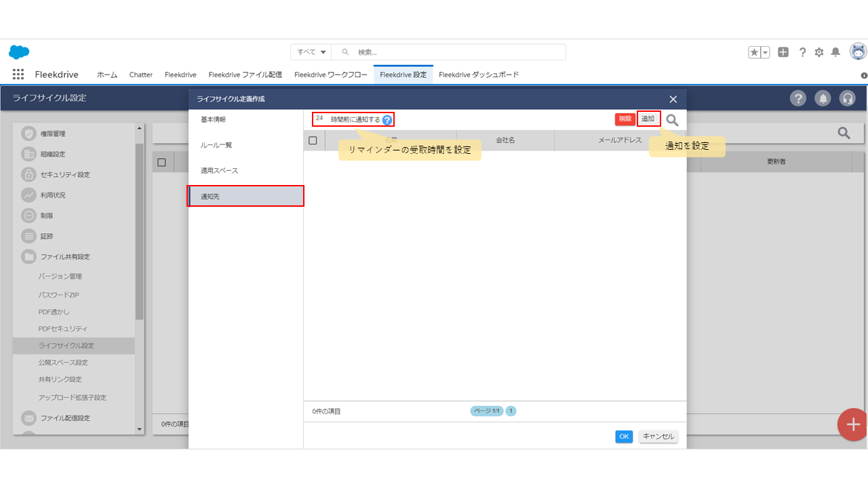This screenshot has height=488, width=868.
Task: Toggle the select-all checkbox in background list
Action: (161, 162)
